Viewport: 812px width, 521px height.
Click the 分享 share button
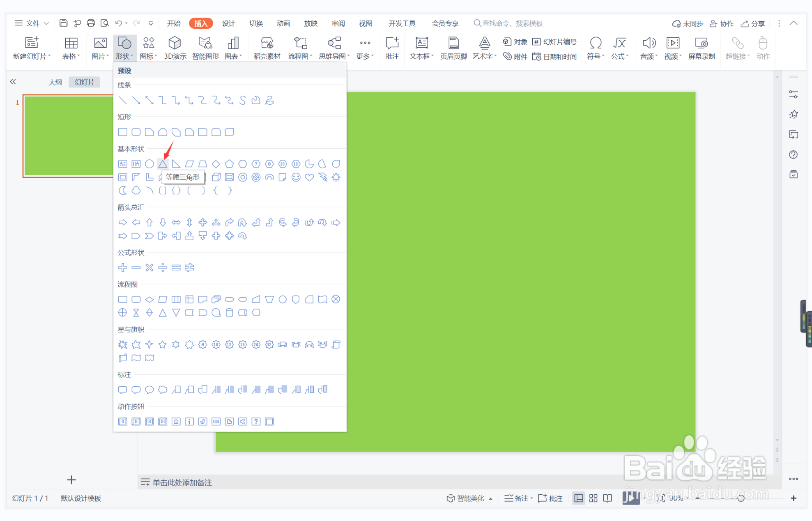(x=753, y=23)
